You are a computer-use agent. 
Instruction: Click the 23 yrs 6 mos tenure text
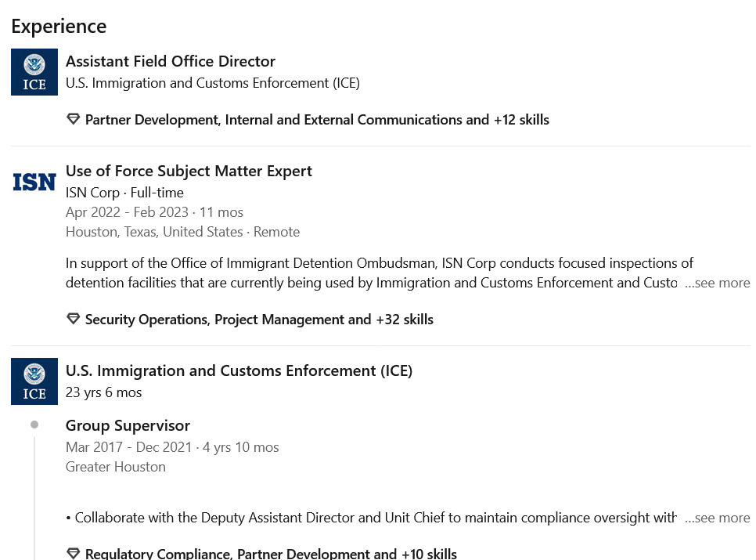[x=103, y=392]
